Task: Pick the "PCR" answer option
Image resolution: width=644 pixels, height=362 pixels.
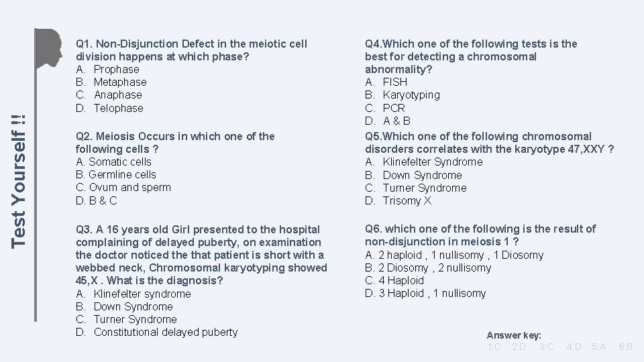Action: pyautogui.click(x=394, y=108)
